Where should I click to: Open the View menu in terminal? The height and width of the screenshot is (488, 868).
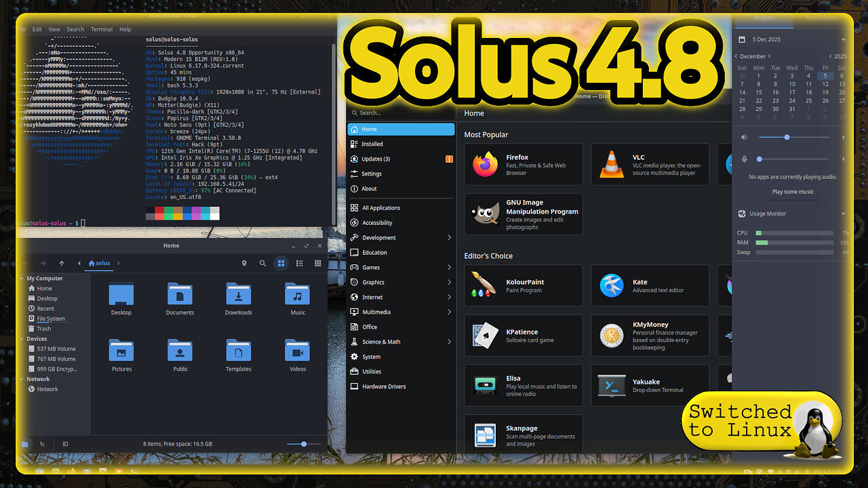(x=54, y=29)
